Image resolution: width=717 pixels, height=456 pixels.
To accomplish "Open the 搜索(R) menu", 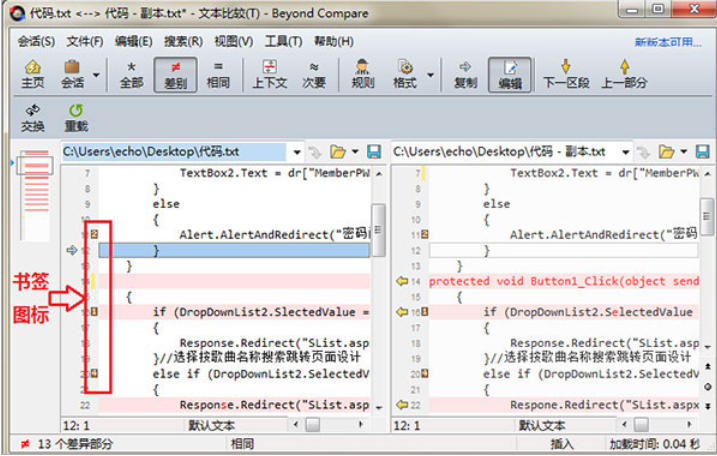I will 183,41.
